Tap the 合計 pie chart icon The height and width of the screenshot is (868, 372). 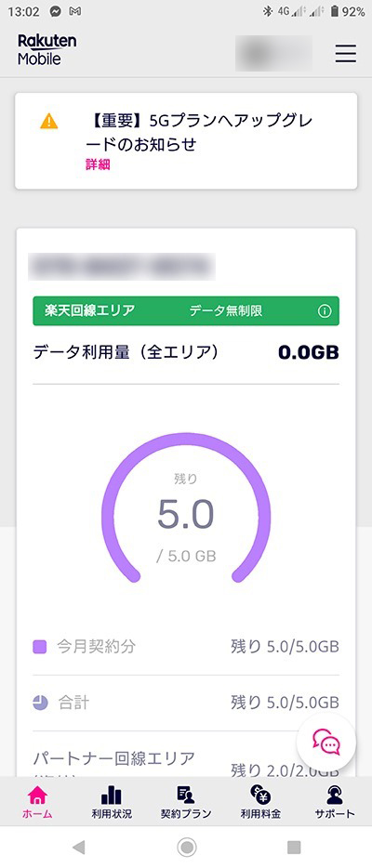pos(40,703)
